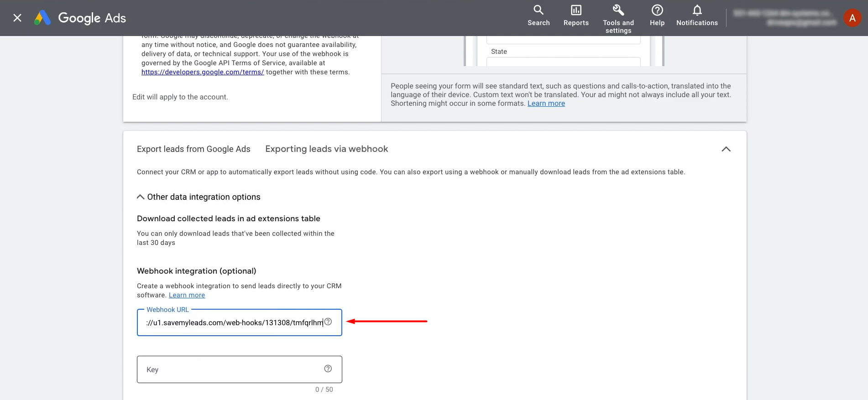The width and height of the screenshot is (868, 400).
Task: Close the editor with the X button
Action: [17, 18]
